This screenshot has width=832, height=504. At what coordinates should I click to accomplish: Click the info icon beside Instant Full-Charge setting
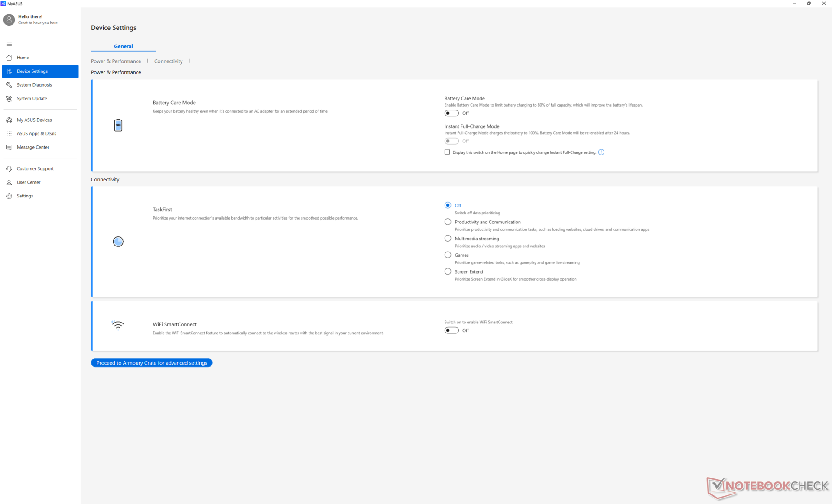pos(601,152)
